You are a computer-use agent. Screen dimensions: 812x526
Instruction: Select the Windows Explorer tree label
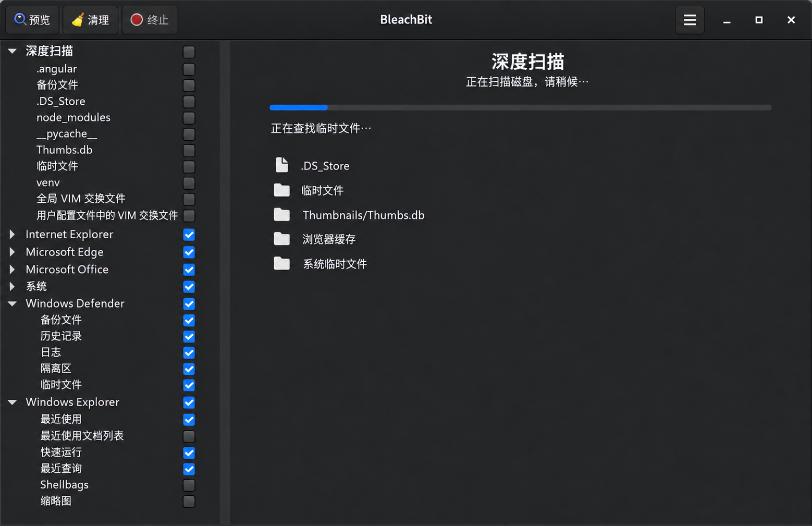(72, 402)
